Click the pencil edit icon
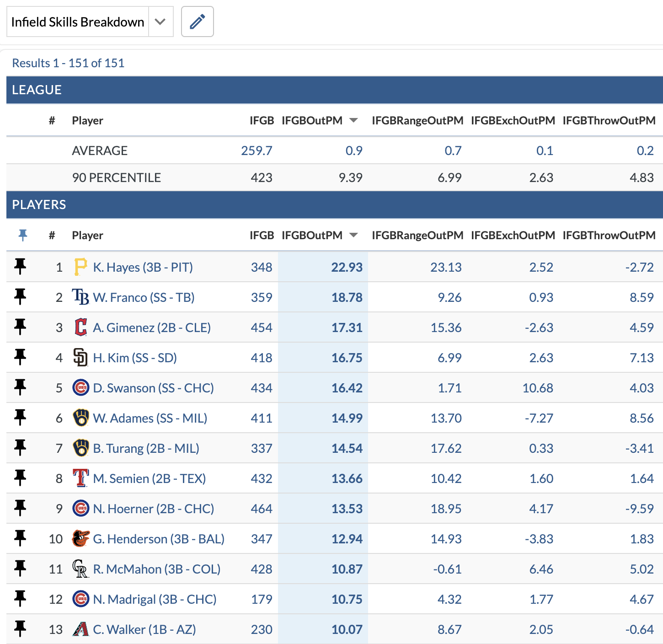 [x=197, y=21]
